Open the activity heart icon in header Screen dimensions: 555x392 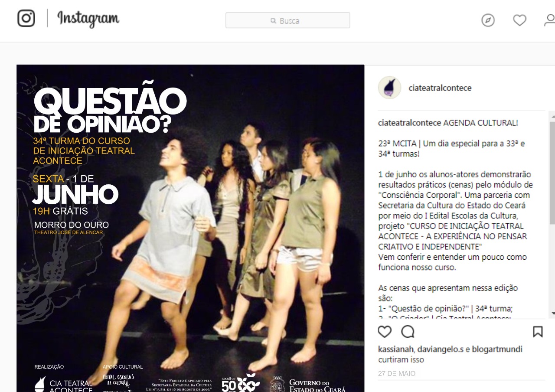coord(519,20)
